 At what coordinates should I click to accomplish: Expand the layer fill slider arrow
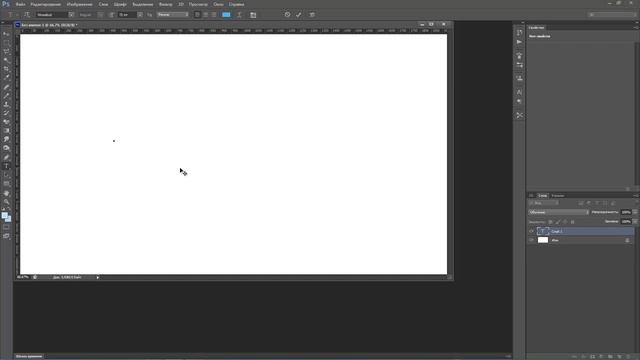[x=635, y=222]
